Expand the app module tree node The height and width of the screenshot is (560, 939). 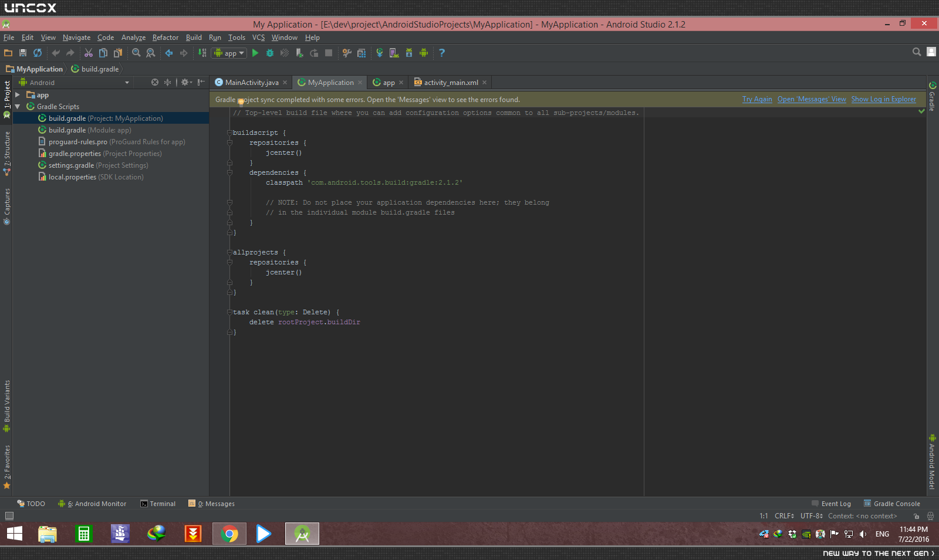18,95
